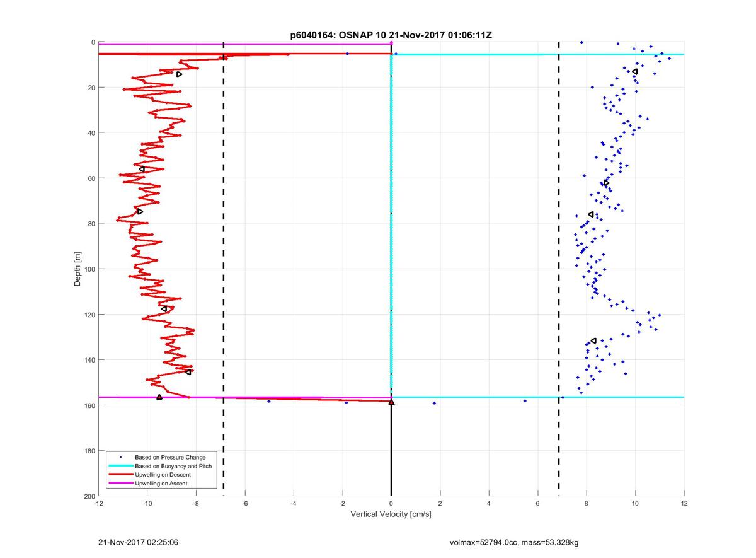This screenshot has height=558, width=756.
Task: Select legend entry "Based on Buoyancy and Pitch"
Action: pyautogui.click(x=173, y=466)
